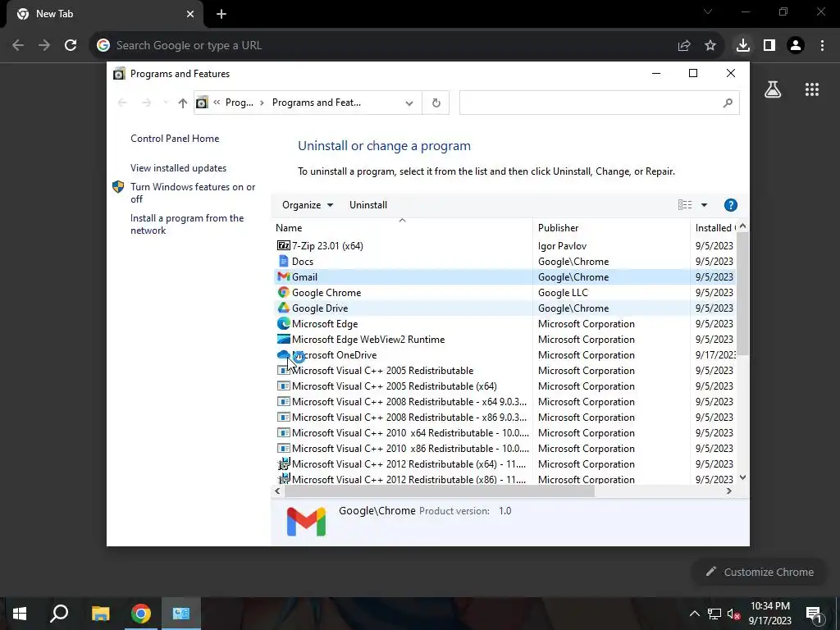Expand the breadcrumb chevrons before Prog...
Image resolution: width=840 pixels, height=630 pixels.
click(x=217, y=103)
